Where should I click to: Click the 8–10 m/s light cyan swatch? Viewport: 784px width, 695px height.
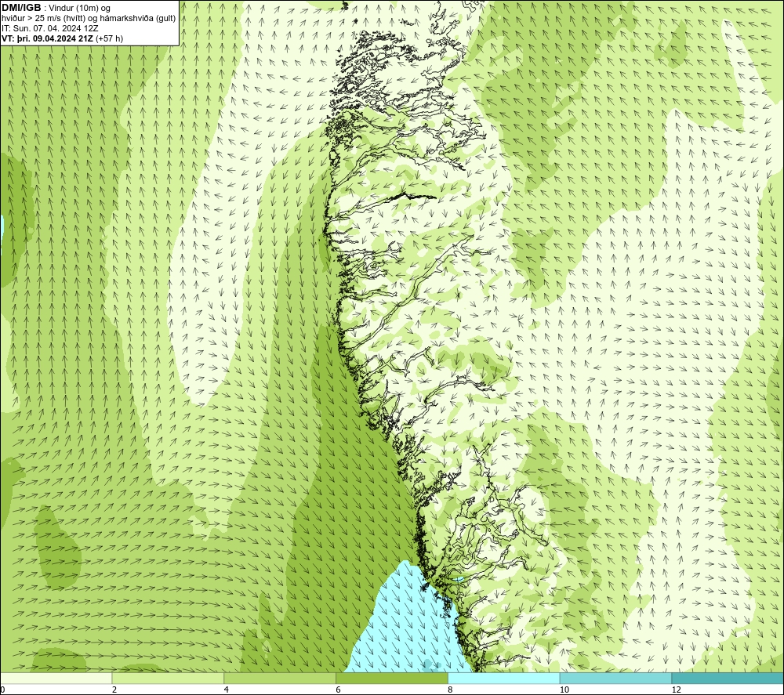tap(504, 678)
